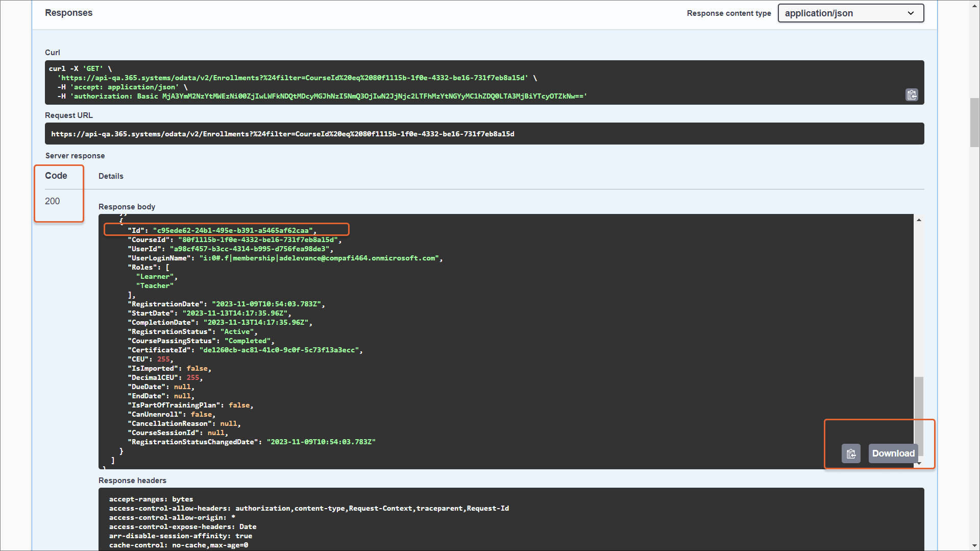980x551 pixels.
Task: Copy the curl command to clipboard
Action: [x=912, y=95]
